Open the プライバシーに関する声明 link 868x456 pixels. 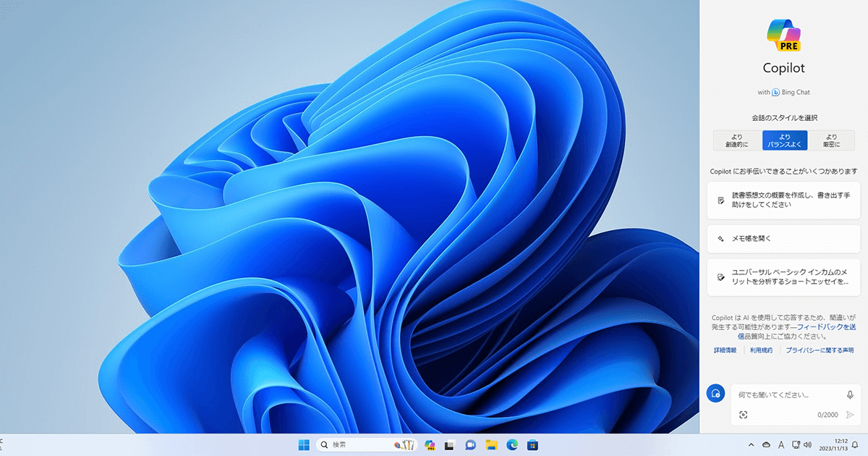tap(820, 350)
